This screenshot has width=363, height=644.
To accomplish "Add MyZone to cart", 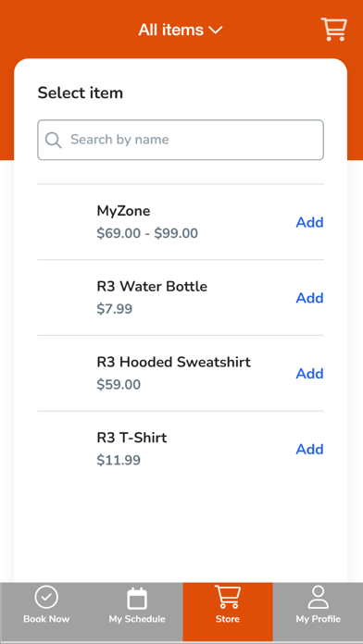I will click(309, 222).
